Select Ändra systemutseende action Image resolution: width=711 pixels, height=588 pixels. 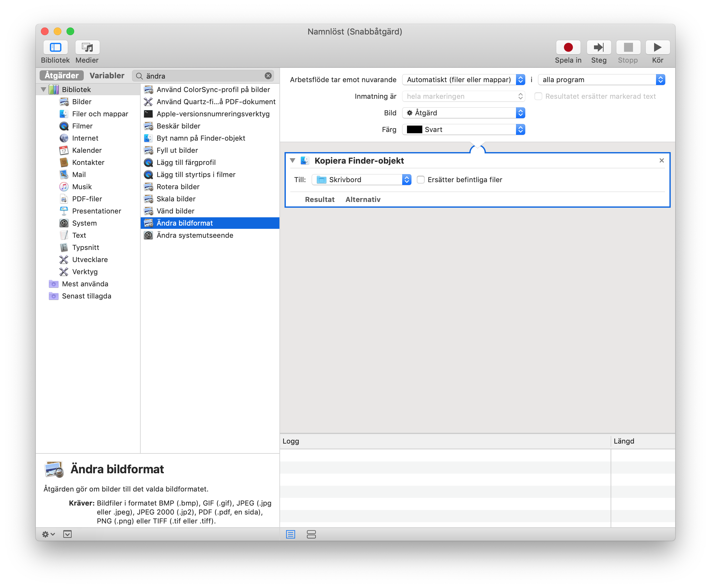tap(195, 235)
